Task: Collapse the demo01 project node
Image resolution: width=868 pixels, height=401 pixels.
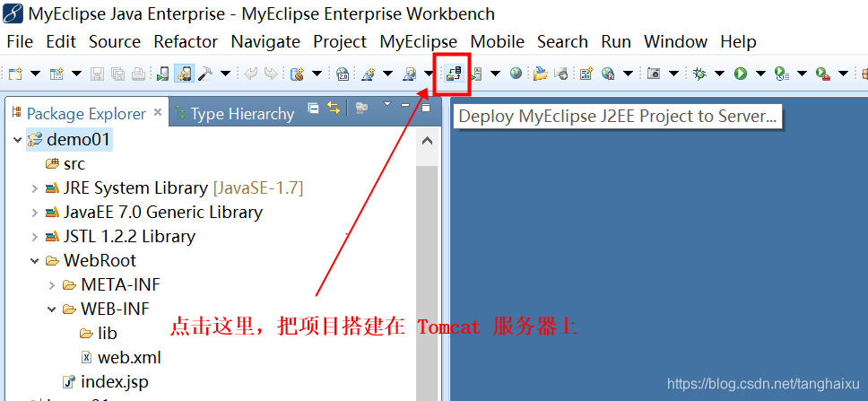Action: pyautogui.click(x=18, y=140)
